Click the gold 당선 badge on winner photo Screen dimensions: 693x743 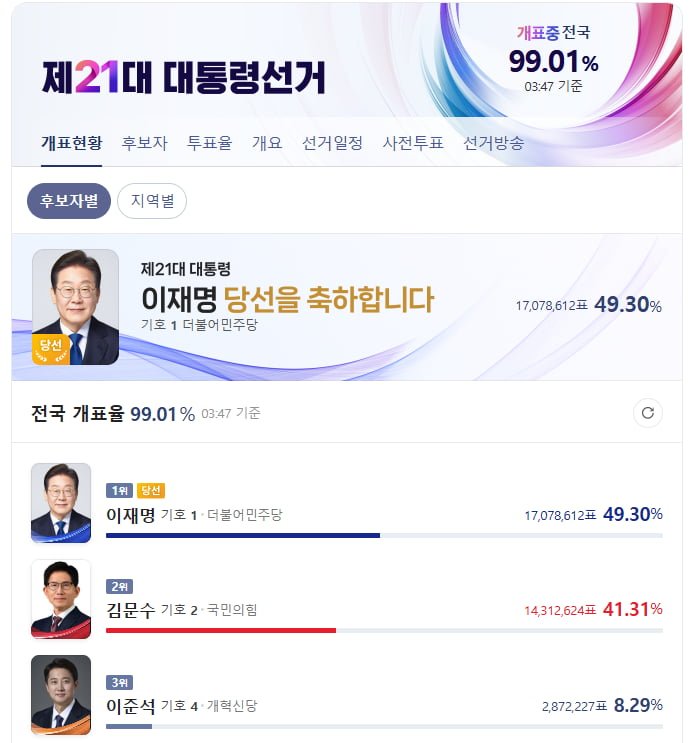click(51, 349)
